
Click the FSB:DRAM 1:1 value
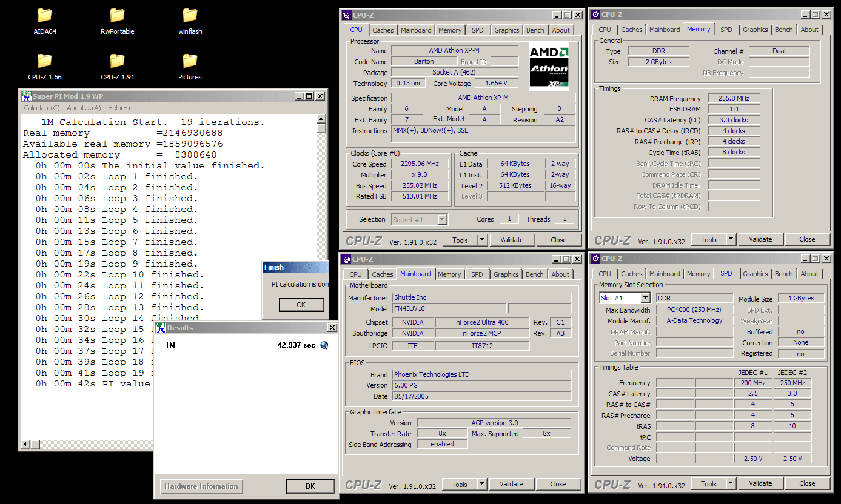tap(733, 110)
